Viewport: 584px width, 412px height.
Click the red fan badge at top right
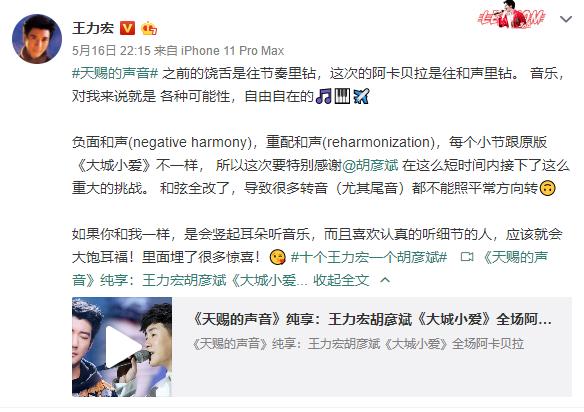(x=511, y=15)
